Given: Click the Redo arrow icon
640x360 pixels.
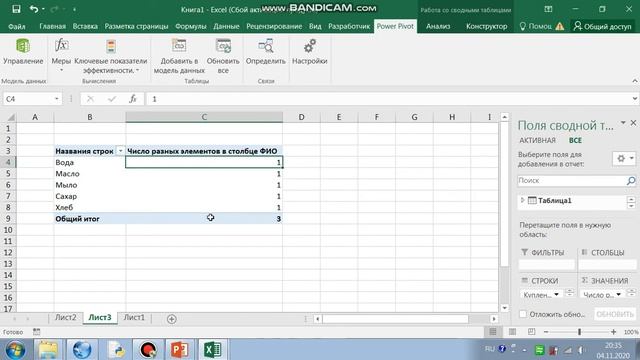Looking at the screenshot, I should click(x=55, y=9).
